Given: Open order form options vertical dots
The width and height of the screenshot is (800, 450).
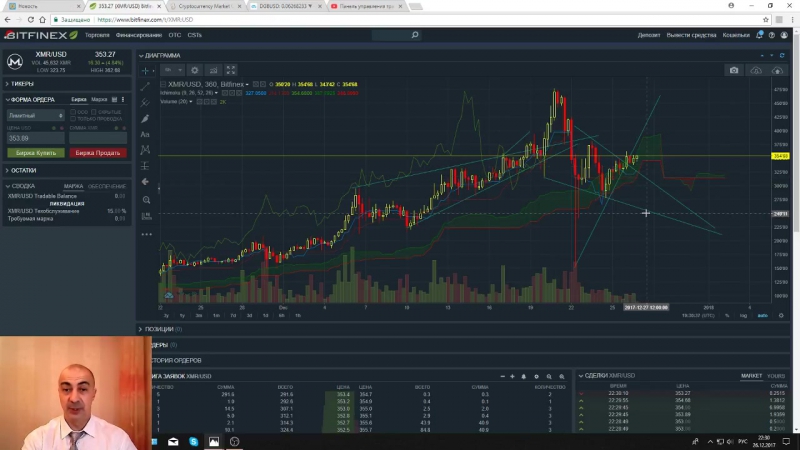Looking at the screenshot, I should 123,99.
